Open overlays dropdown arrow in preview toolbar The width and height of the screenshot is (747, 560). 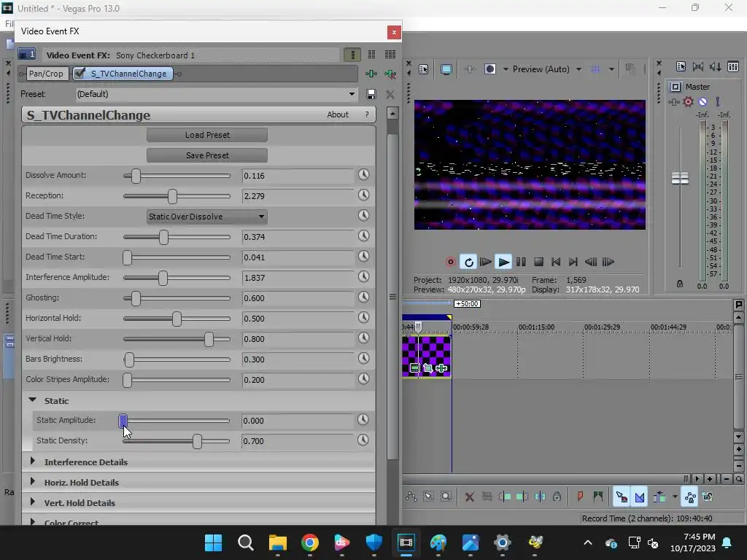tap(611, 69)
